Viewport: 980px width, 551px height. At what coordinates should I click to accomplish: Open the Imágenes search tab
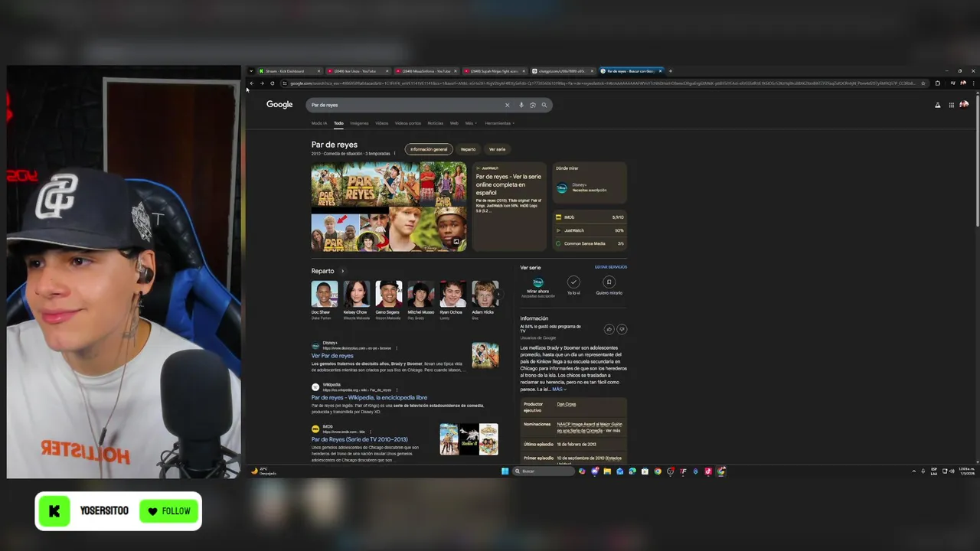pyautogui.click(x=359, y=123)
